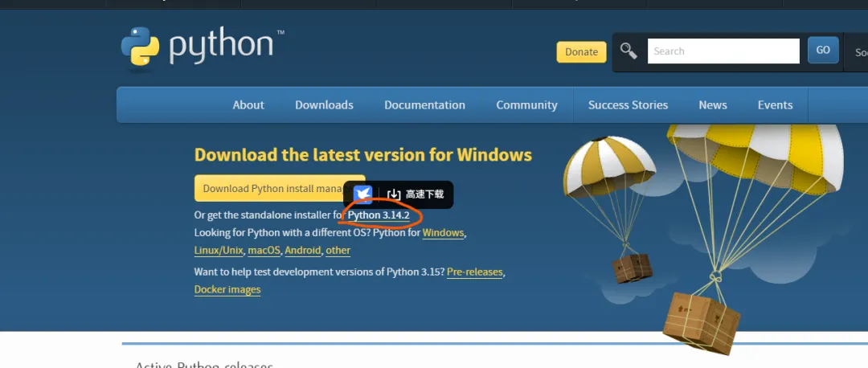This screenshot has width=868, height=368.
Task: Follow the Android link
Action: pos(303,250)
